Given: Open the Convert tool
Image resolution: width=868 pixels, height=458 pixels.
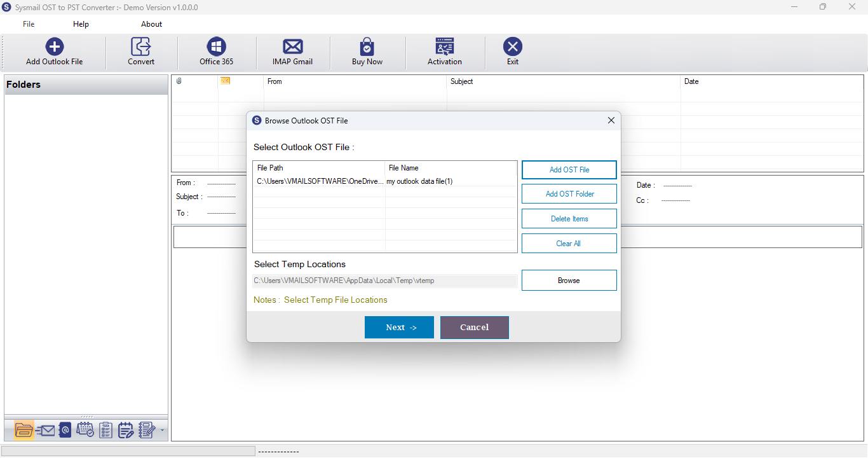Looking at the screenshot, I should pos(140,51).
